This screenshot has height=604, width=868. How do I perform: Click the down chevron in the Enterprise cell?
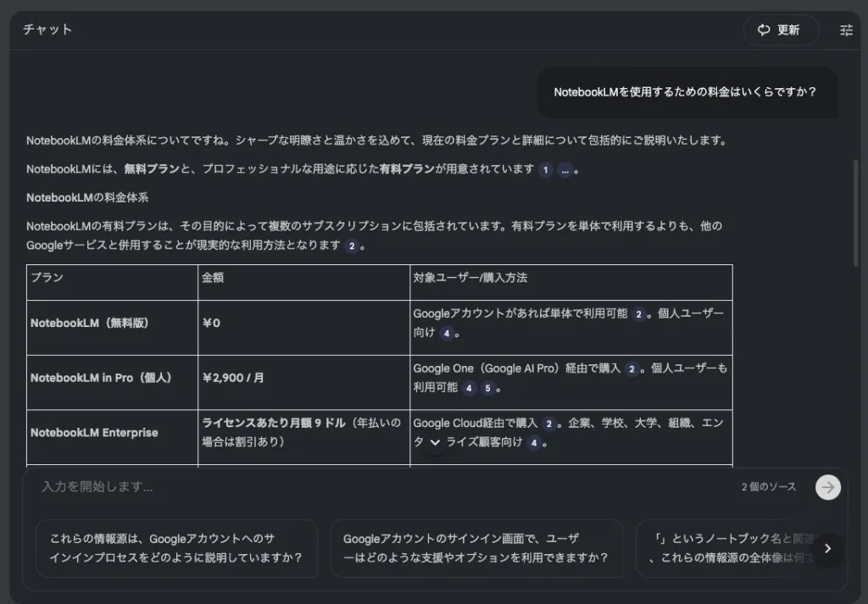(x=433, y=441)
